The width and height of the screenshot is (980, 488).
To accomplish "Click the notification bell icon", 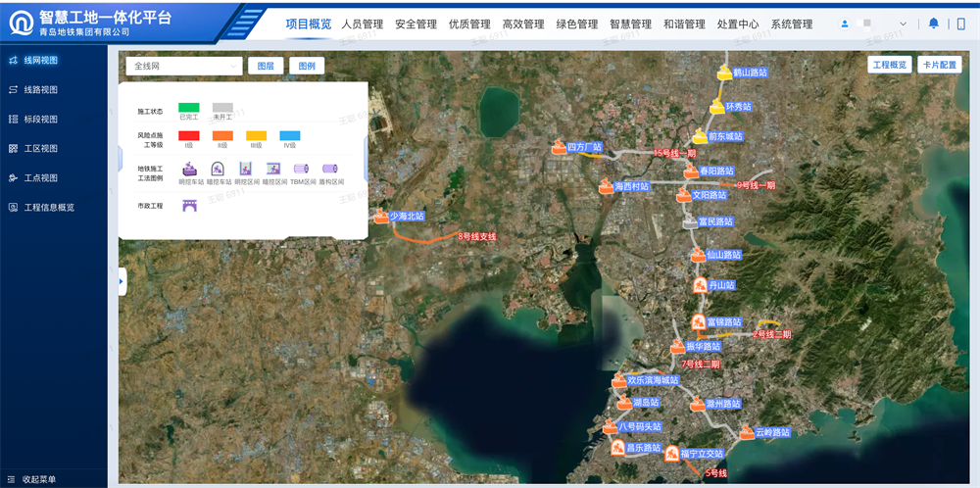I will tap(933, 24).
